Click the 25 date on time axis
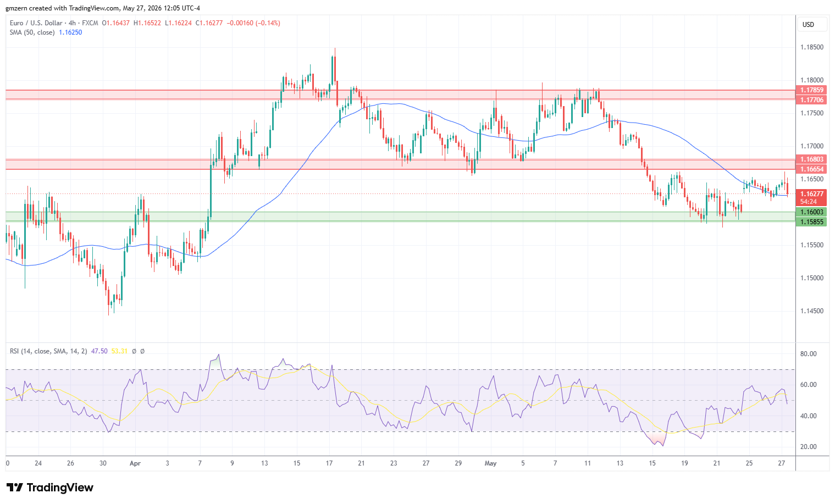 tap(749, 463)
